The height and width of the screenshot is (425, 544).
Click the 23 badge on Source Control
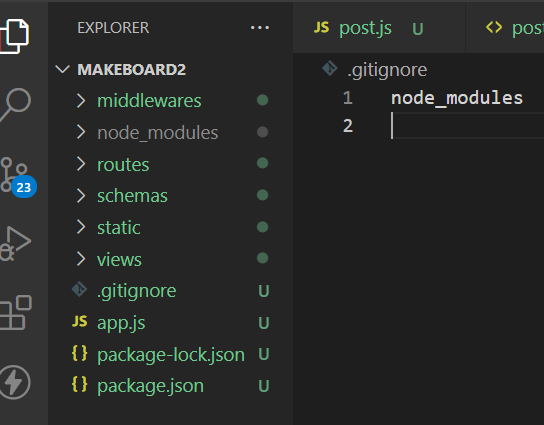pos(24,187)
